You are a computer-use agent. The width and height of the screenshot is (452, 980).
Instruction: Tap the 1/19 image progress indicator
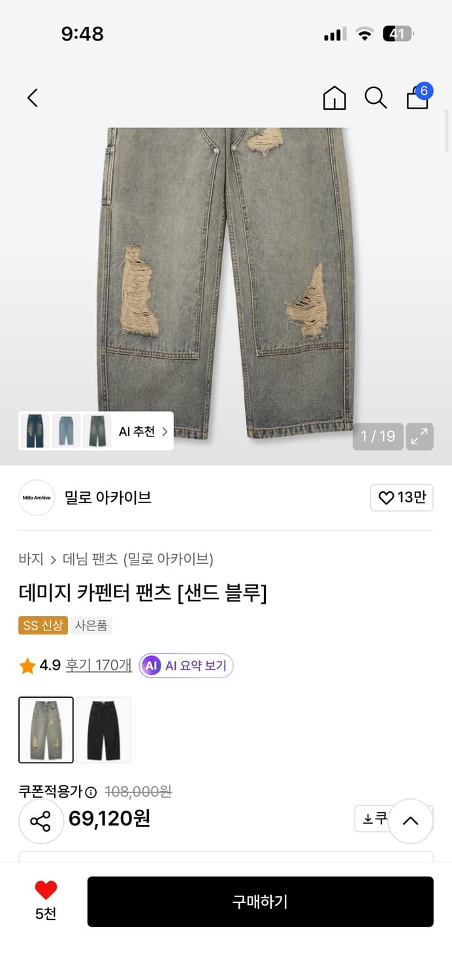pyautogui.click(x=378, y=436)
